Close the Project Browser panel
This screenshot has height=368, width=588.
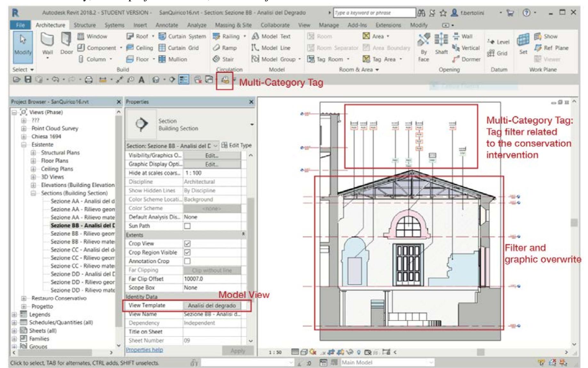click(119, 102)
